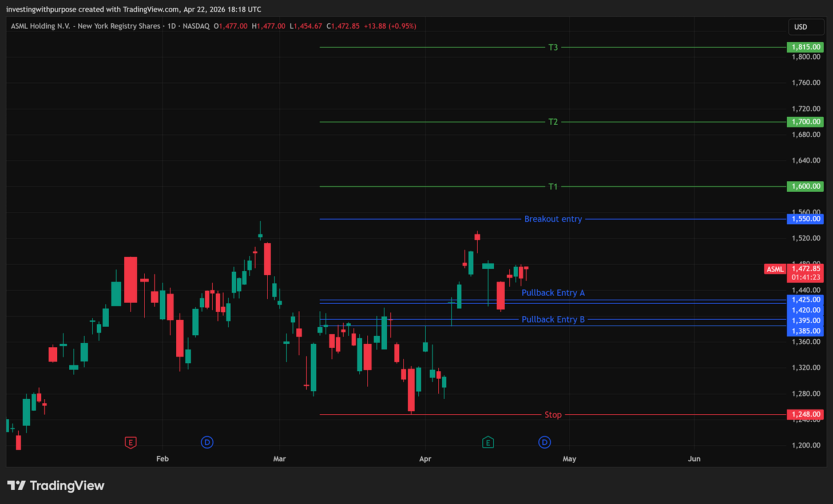This screenshot has height=504, width=833.
Task: Click the NASDAQ exchange label
Action: point(196,26)
